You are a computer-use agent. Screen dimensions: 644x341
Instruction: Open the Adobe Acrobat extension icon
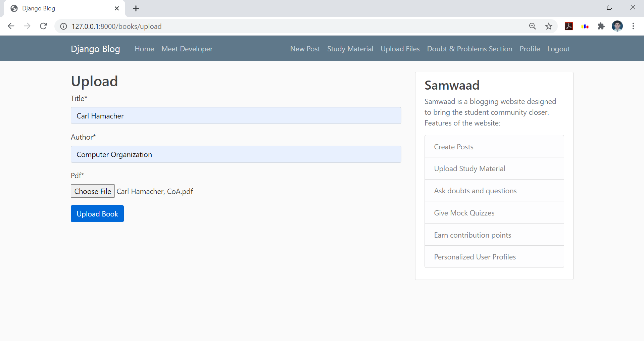(x=569, y=26)
